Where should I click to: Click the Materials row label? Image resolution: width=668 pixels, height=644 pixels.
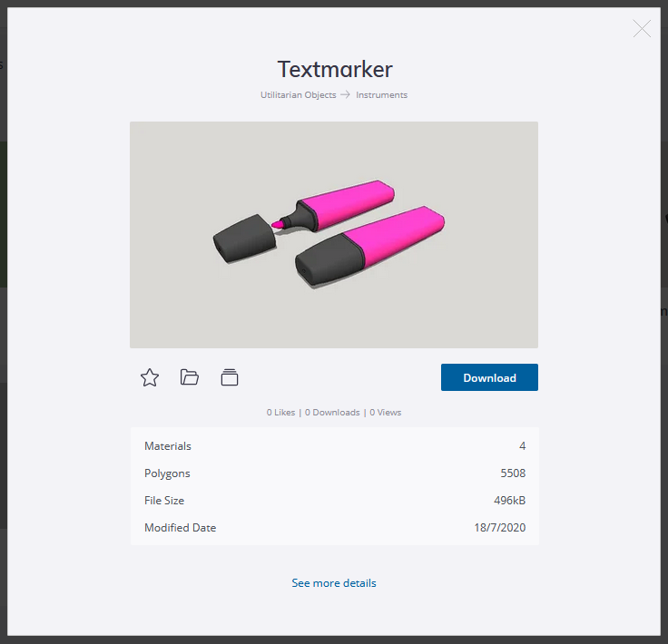pyautogui.click(x=168, y=445)
